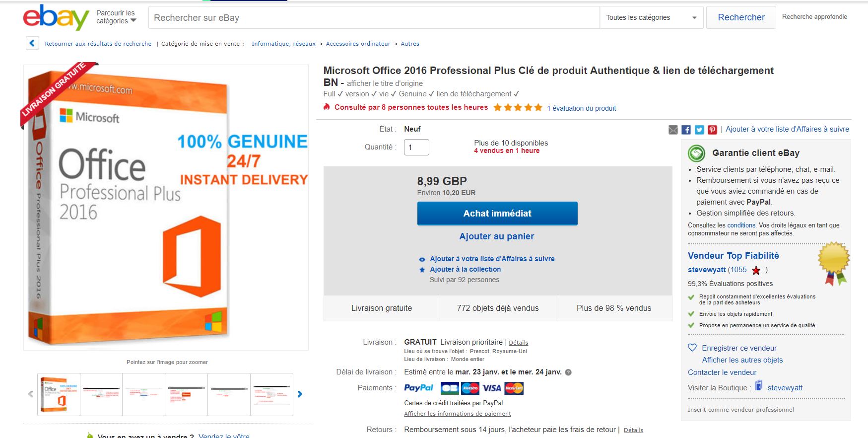Open Accessoires ordinateur breadcrumb category
868x438 pixels.
[x=358, y=44]
